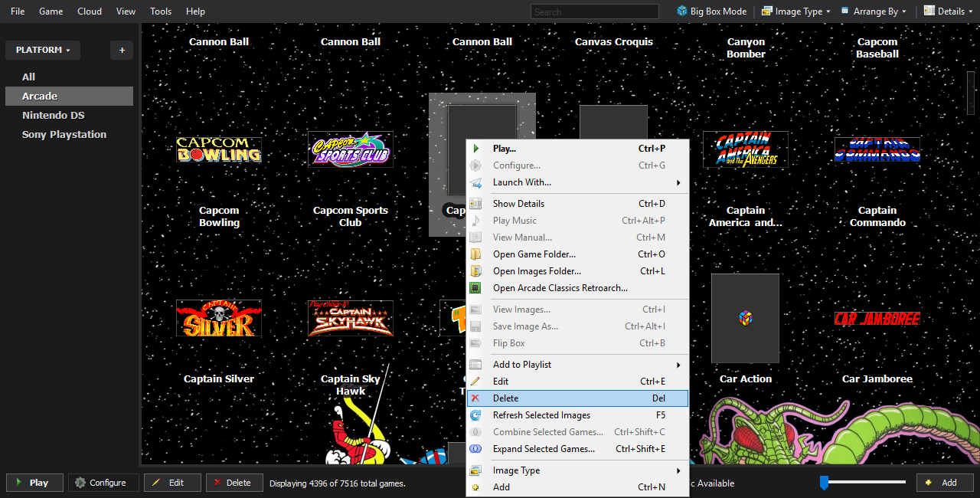The height and width of the screenshot is (498, 980).
Task: Click the Expand Selected Games... icon
Action: point(475,449)
